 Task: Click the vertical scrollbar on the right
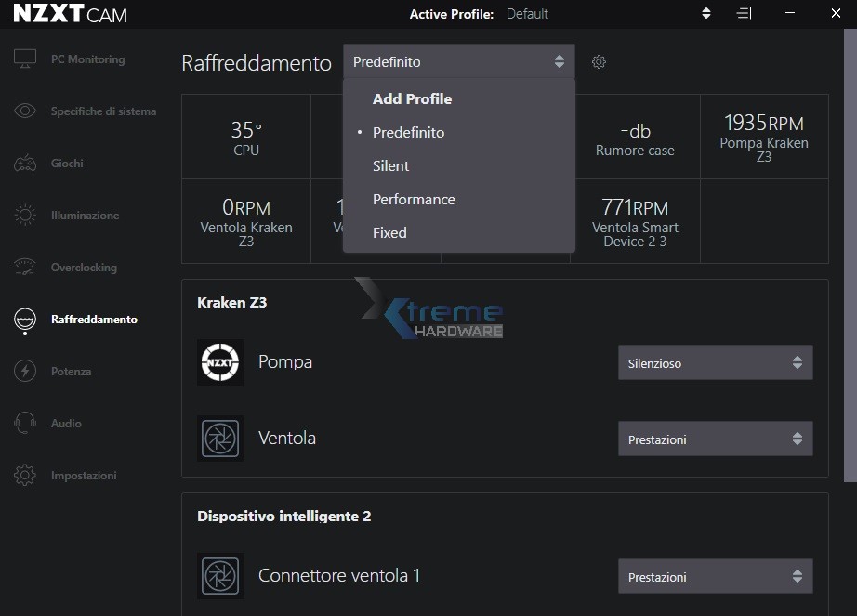pyautogui.click(x=850, y=256)
